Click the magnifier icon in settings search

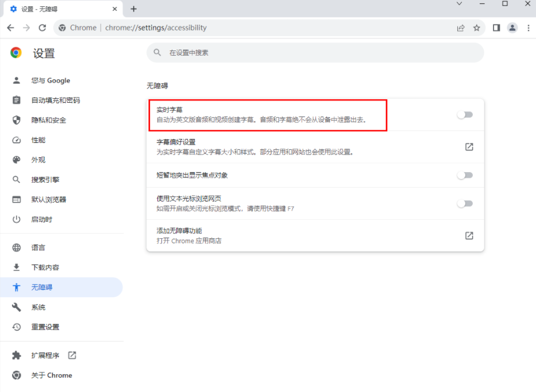(157, 53)
